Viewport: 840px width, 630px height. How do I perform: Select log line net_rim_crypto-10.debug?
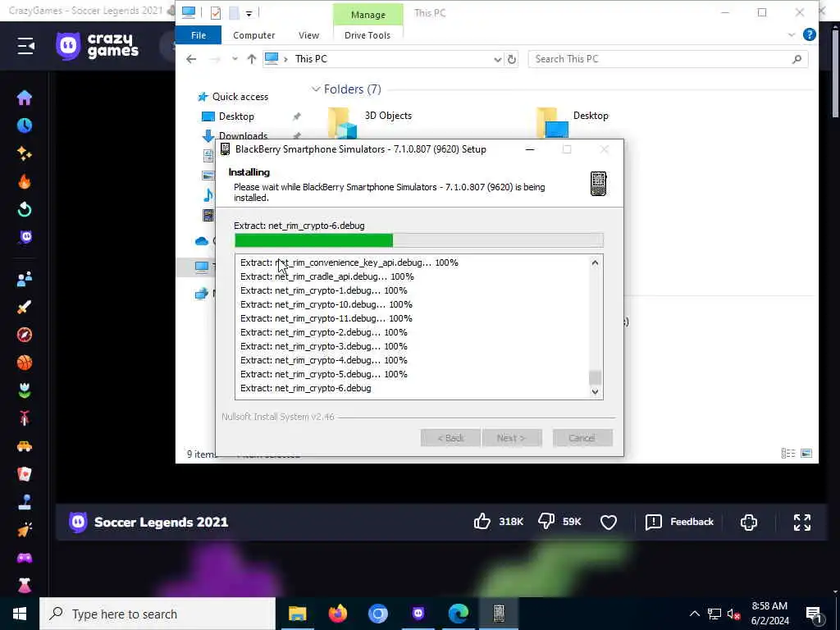point(326,304)
